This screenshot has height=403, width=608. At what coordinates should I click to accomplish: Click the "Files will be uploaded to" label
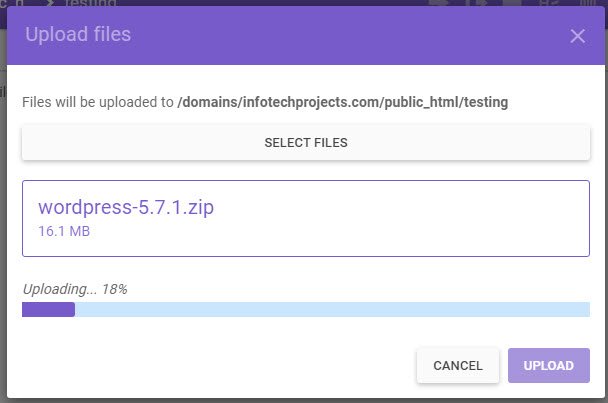coord(98,102)
